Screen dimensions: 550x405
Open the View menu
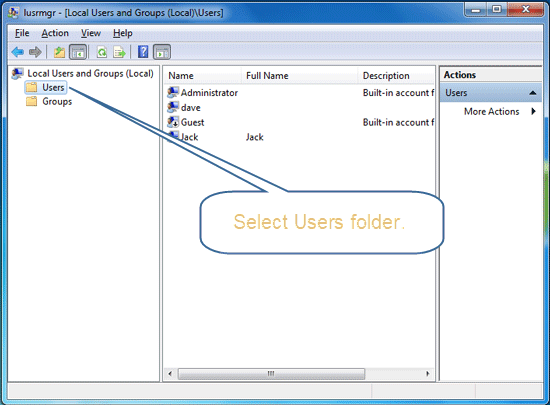91,33
